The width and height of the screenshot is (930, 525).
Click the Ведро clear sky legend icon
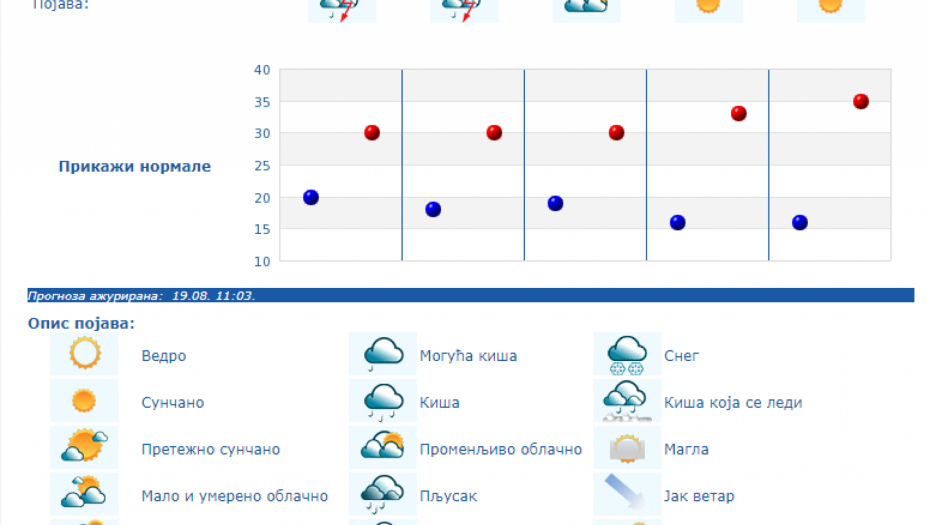[84, 354]
